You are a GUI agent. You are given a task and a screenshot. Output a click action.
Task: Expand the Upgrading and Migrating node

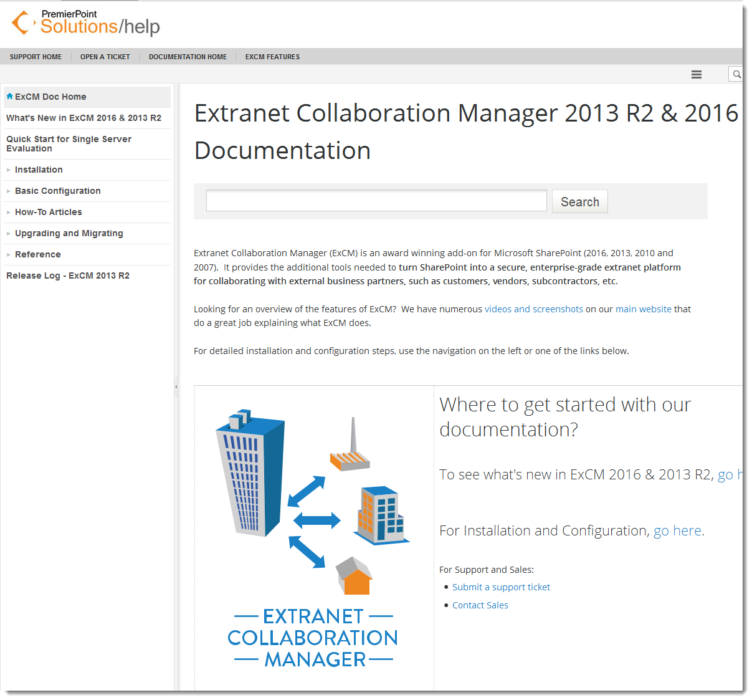(8, 233)
